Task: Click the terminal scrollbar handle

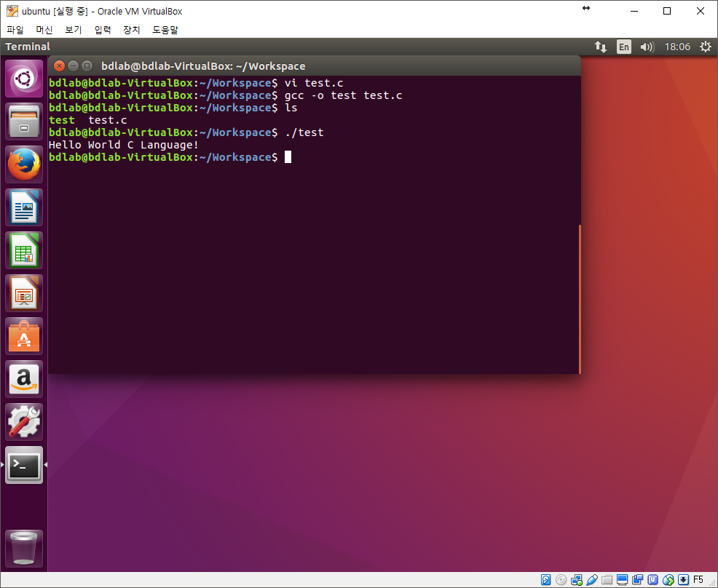Action: coord(580,299)
